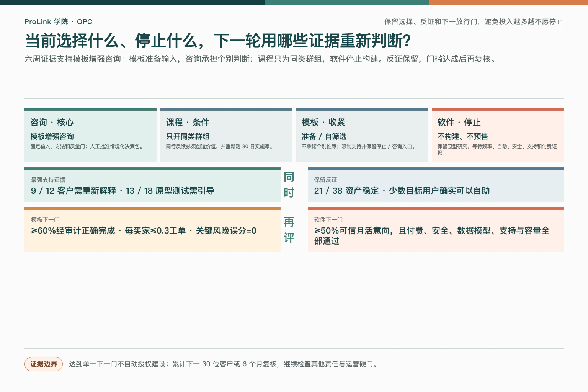Viewport: 588px width, 392px height.
Task: Click the 最强支持证据 label
Action: (48, 180)
